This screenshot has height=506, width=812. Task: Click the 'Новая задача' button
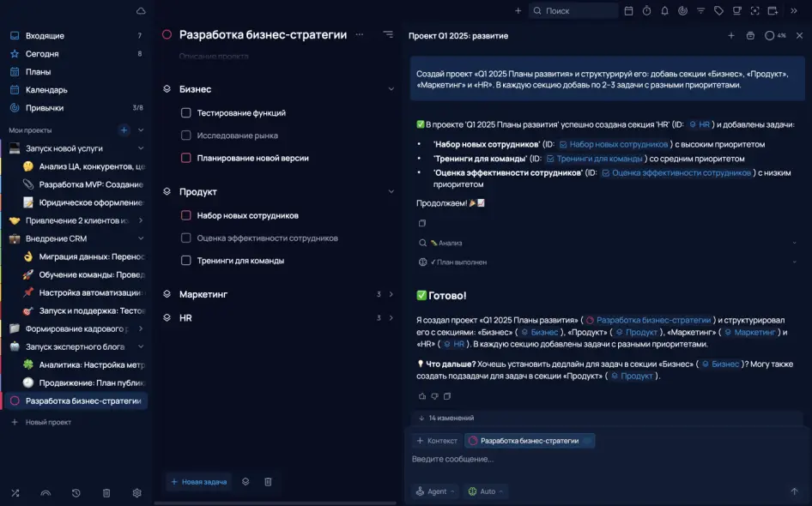pyautogui.click(x=199, y=482)
